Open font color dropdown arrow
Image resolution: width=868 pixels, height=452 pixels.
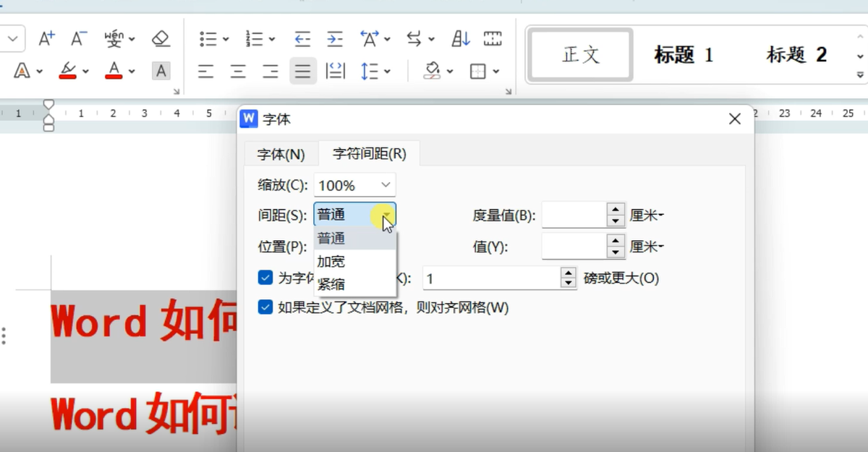point(132,72)
